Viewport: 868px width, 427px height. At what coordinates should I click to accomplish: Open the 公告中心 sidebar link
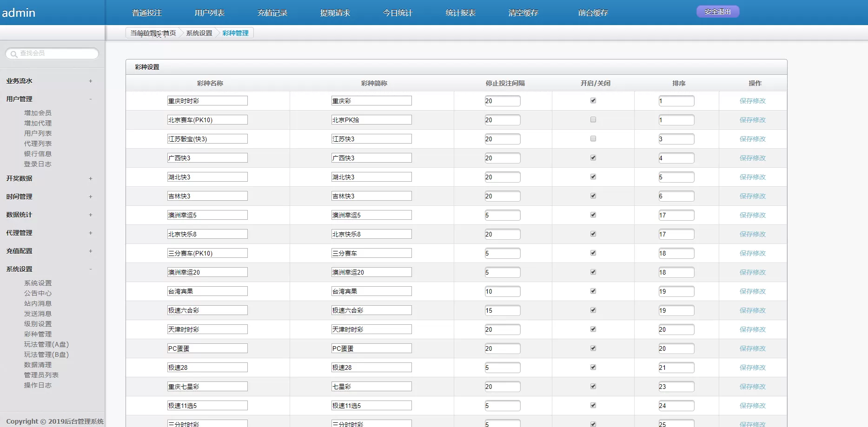point(38,293)
